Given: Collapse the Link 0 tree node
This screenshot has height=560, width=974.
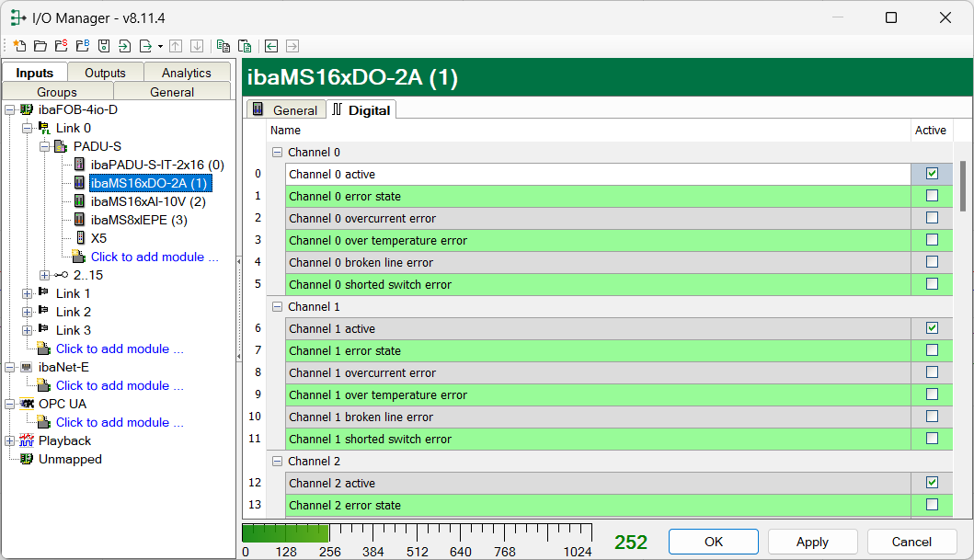Looking at the screenshot, I should (28, 129).
